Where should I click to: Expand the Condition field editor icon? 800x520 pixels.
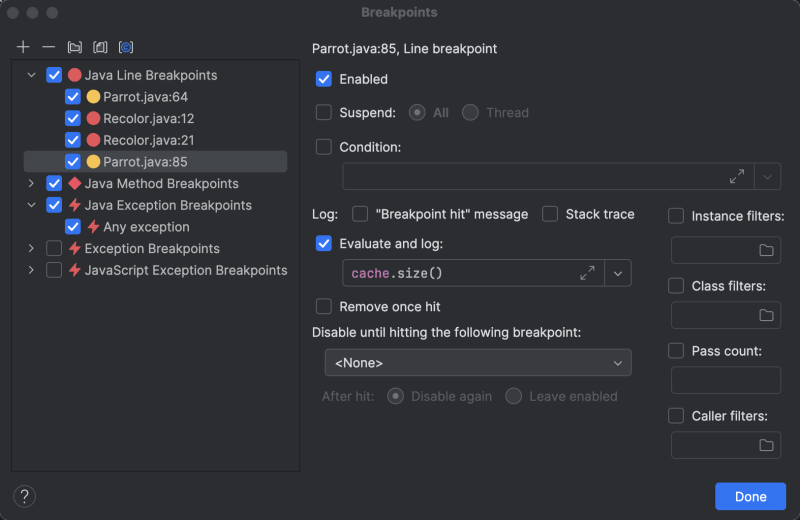click(737, 176)
